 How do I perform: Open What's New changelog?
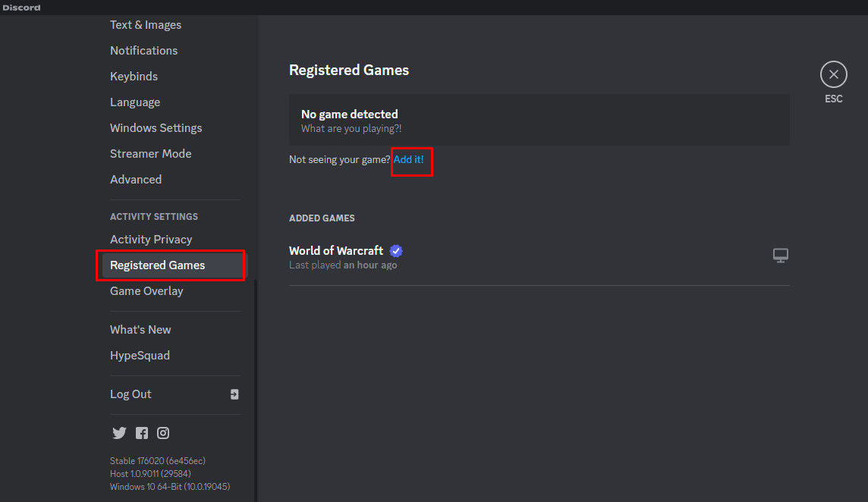click(140, 330)
